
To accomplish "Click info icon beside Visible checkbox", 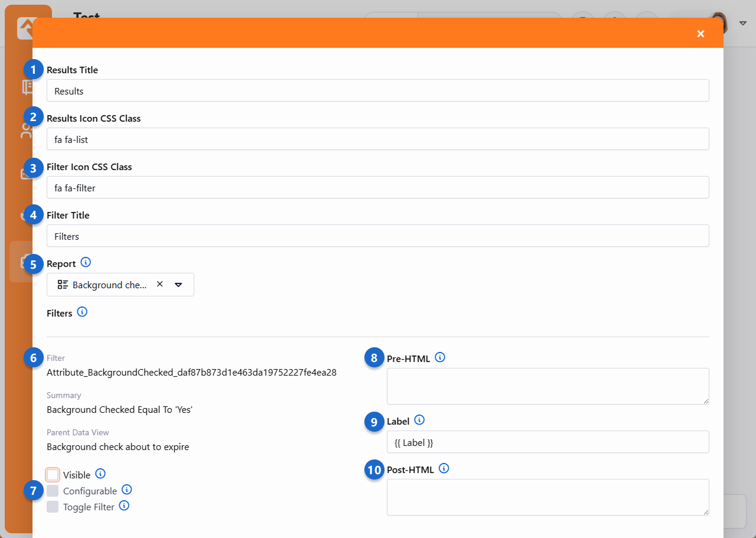I will coord(100,474).
